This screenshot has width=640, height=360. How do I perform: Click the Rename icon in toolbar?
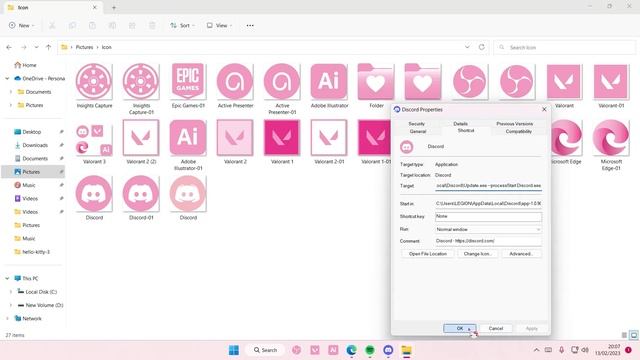coord(112,25)
